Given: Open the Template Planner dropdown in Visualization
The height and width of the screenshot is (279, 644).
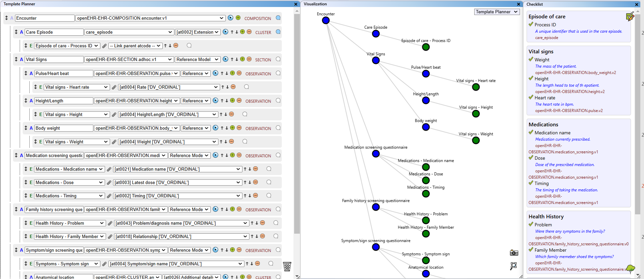Looking at the screenshot, I should coord(497,12).
